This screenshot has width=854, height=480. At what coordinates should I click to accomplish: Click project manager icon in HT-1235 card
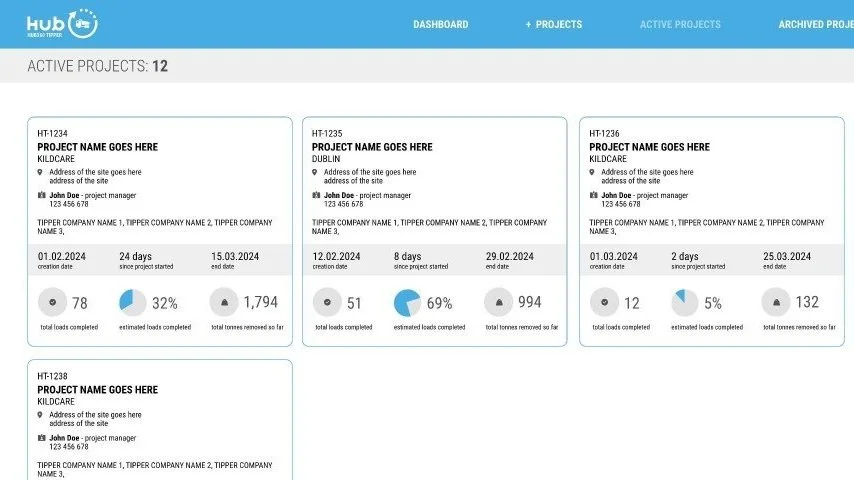click(x=316, y=195)
